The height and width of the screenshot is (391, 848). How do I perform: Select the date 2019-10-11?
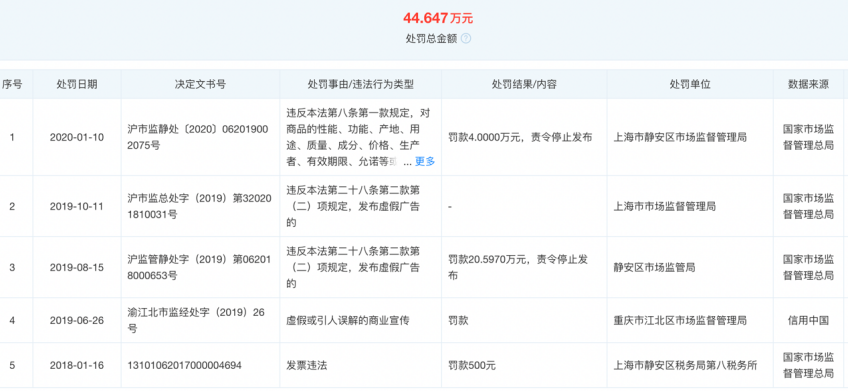77,207
